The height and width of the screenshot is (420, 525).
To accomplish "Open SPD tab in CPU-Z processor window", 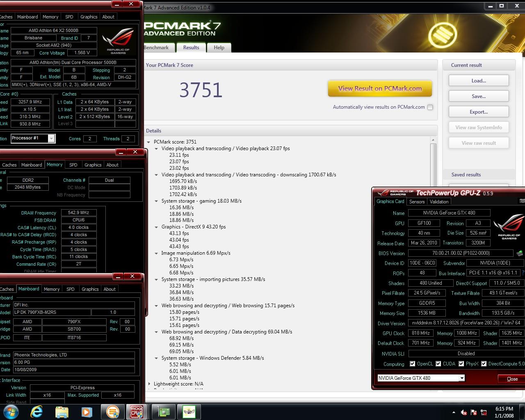I will (x=69, y=17).
